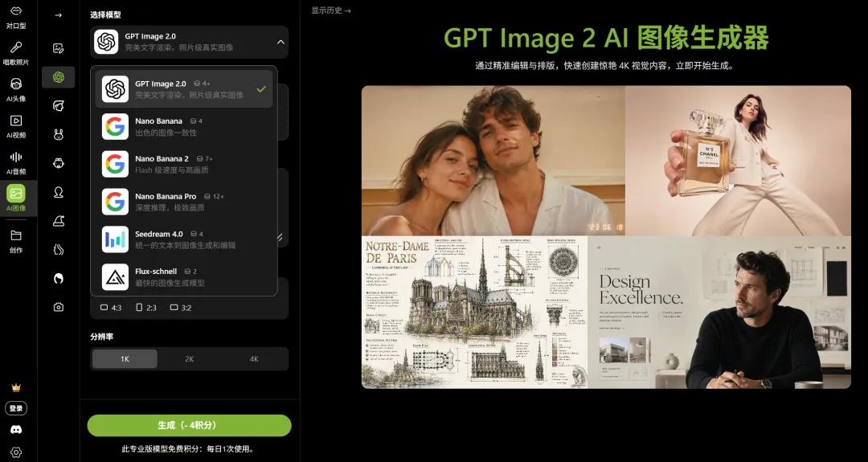The height and width of the screenshot is (462, 868).
Task: Click the Notre-Dame de Paris sample image
Action: pos(474,312)
